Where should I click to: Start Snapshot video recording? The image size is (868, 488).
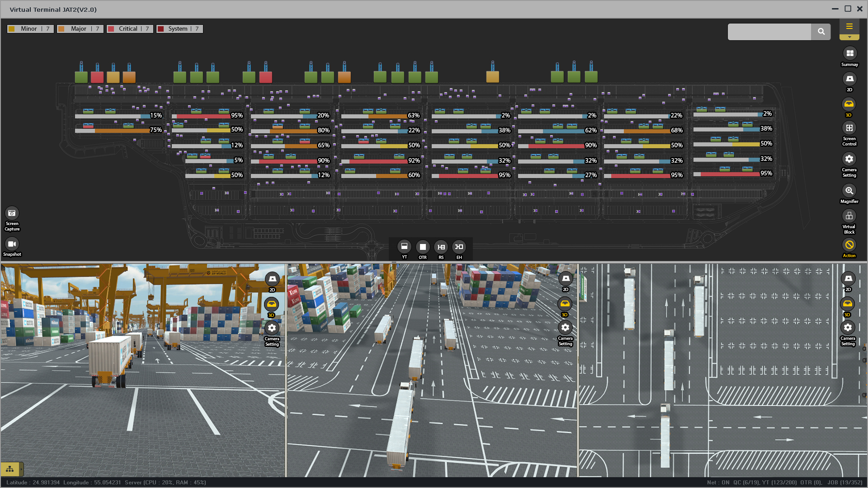pos(12,244)
